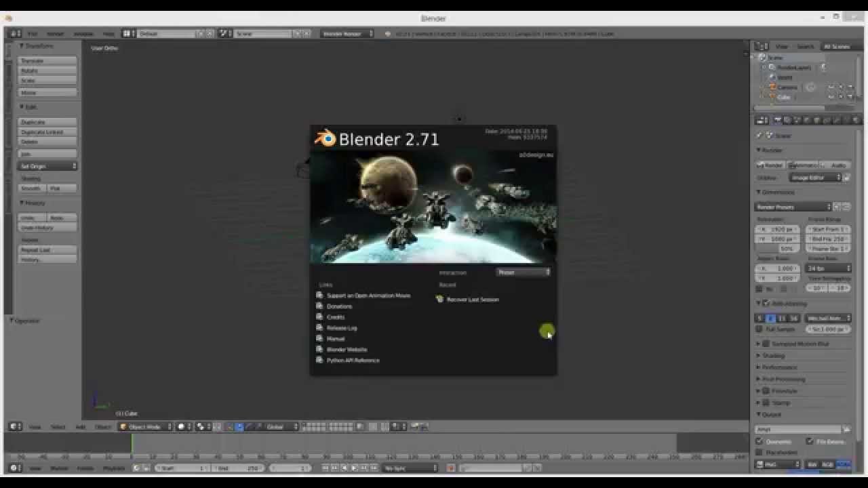Select the Render Layers properties tab icon
This screenshot has height=488, width=868.
tap(787, 120)
